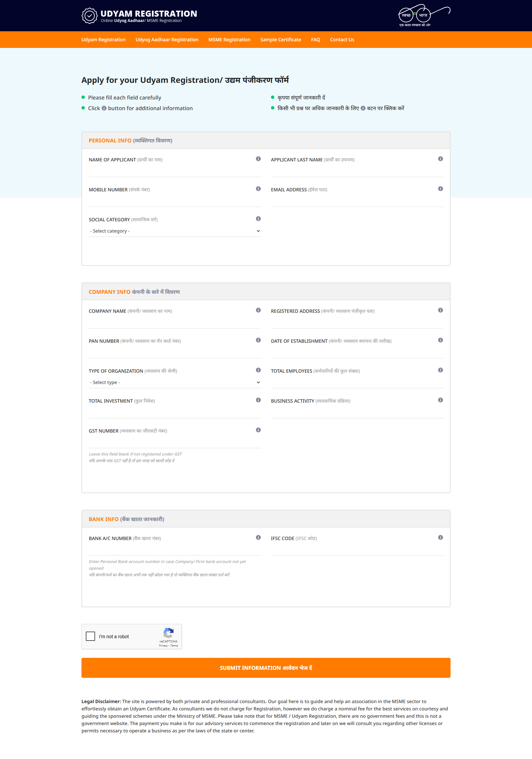Check the I'm not a robot box
The height and width of the screenshot is (759, 532).
tap(90, 636)
